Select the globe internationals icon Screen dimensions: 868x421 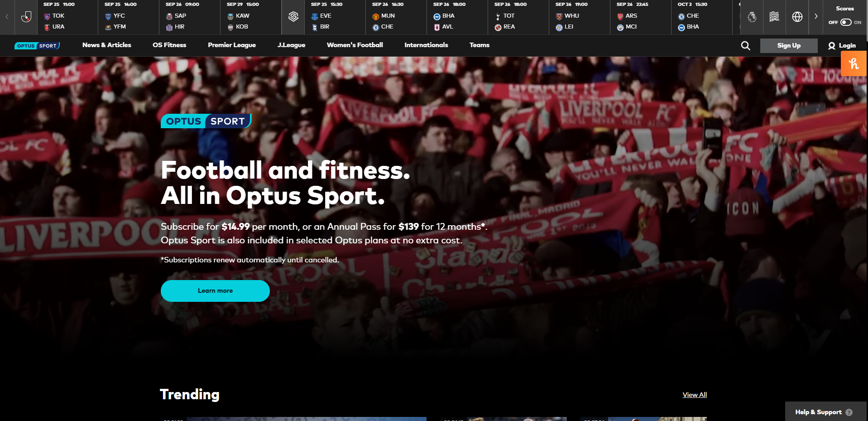click(797, 17)
